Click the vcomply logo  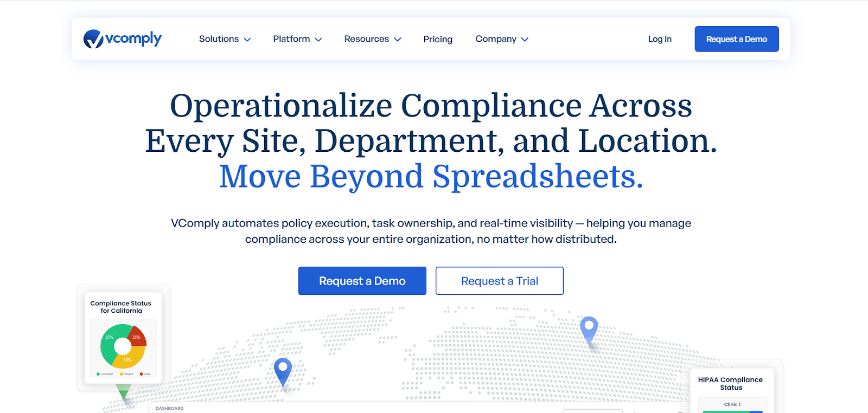click(x=123, y=38)
